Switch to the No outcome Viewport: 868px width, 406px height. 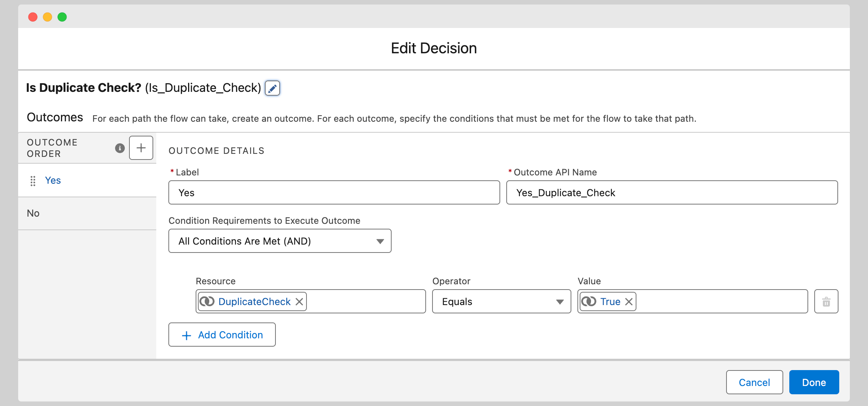[x=33, y=213]
